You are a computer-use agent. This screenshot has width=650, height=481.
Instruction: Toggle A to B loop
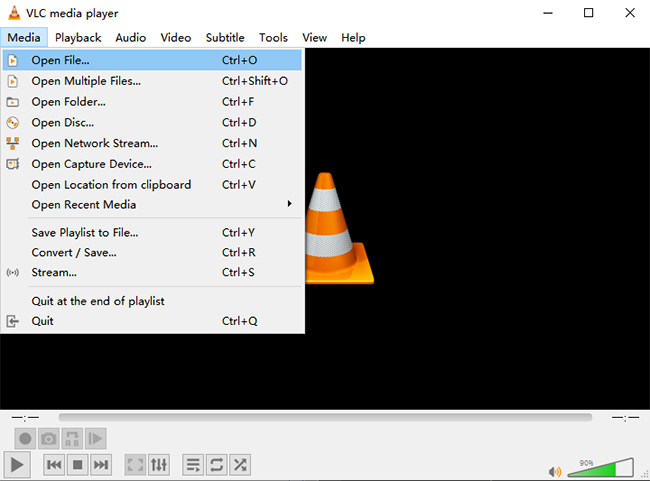72,438
